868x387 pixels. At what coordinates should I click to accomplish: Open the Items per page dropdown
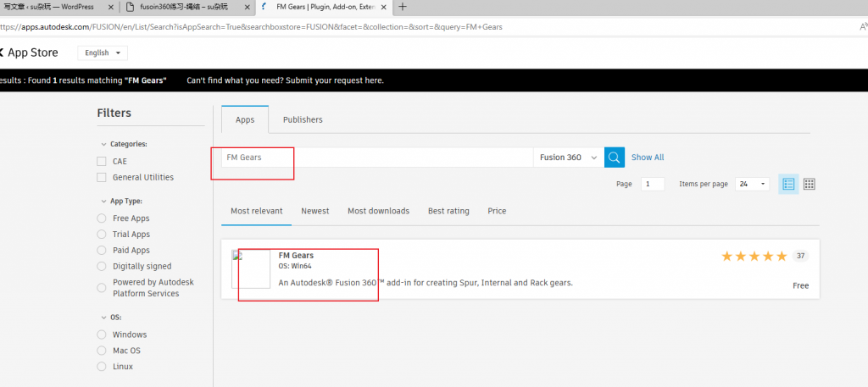click(752, 184)
